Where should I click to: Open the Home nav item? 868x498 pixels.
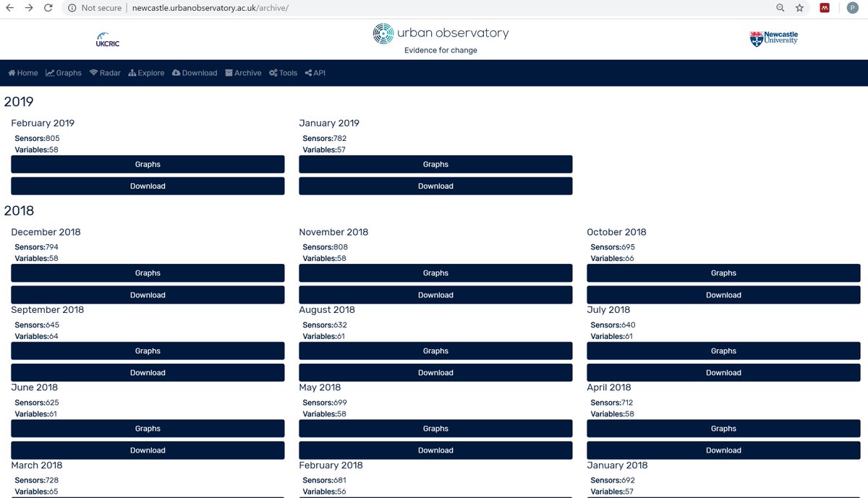tap(23, 73)
